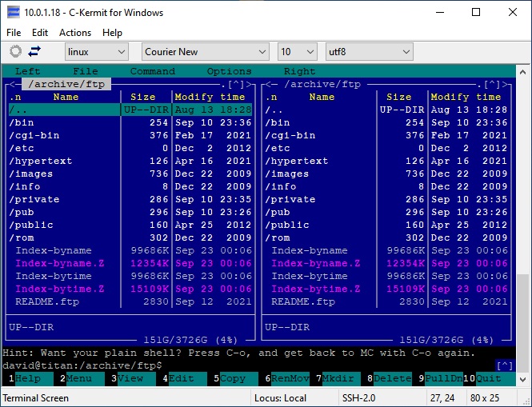Open the font size 10 dropdown
Image resolution: width=532 pixels, height=407 pixels.
click(x=298, y=52)
